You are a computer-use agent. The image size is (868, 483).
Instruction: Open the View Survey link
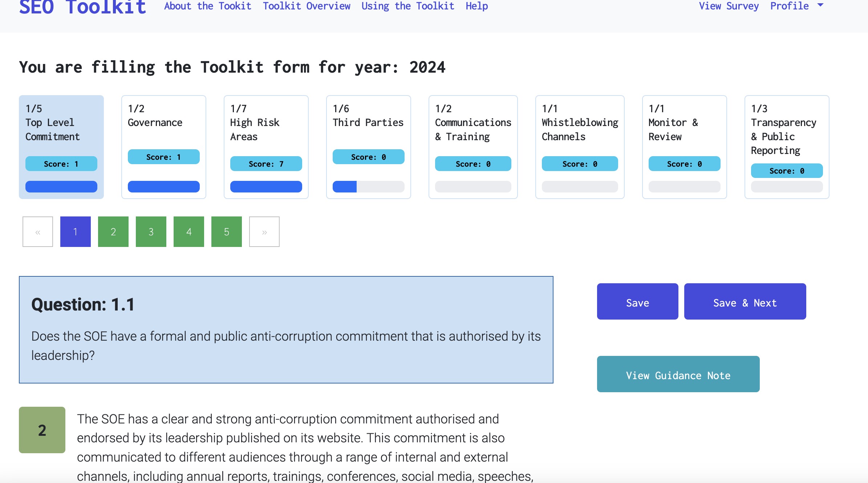[x=729, y=6]
